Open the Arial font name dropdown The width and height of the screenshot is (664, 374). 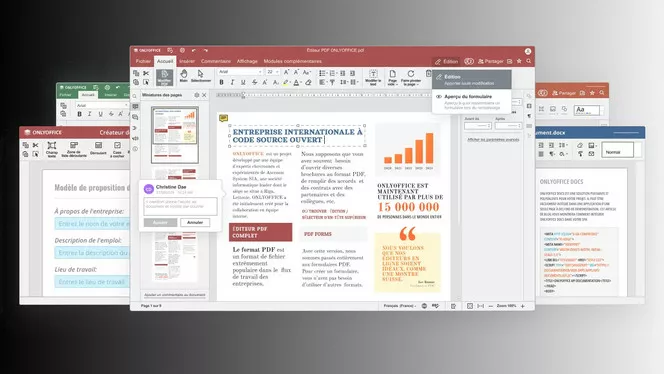240,72
